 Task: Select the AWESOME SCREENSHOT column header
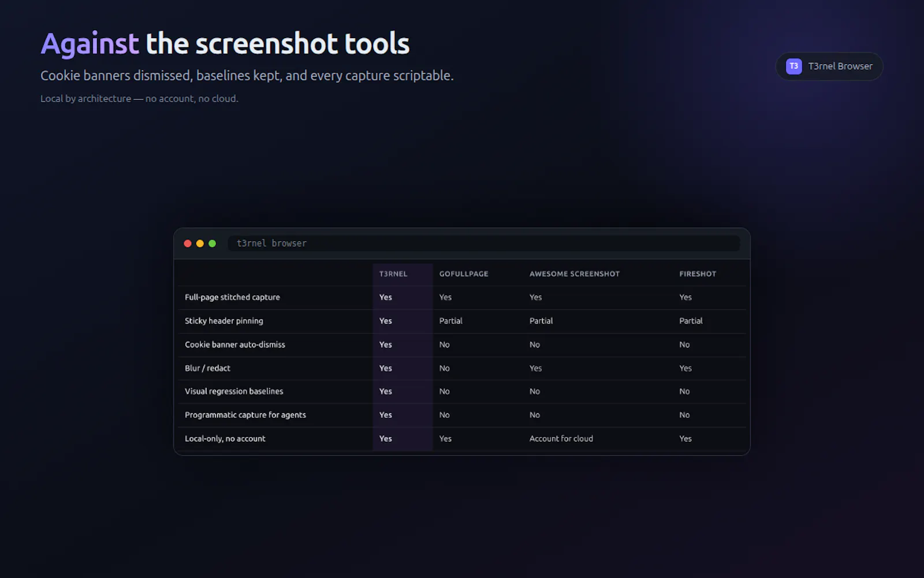[x=575, y=274]
